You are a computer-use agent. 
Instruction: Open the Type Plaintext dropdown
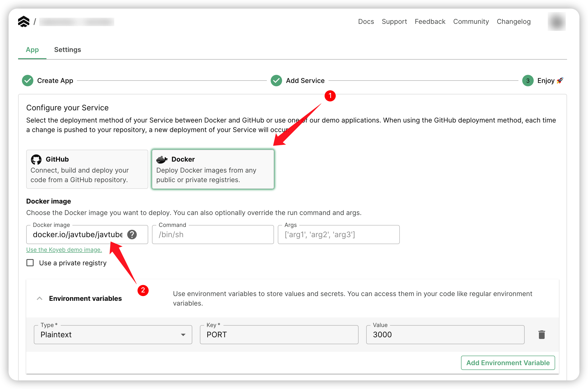tap(113, 334)
